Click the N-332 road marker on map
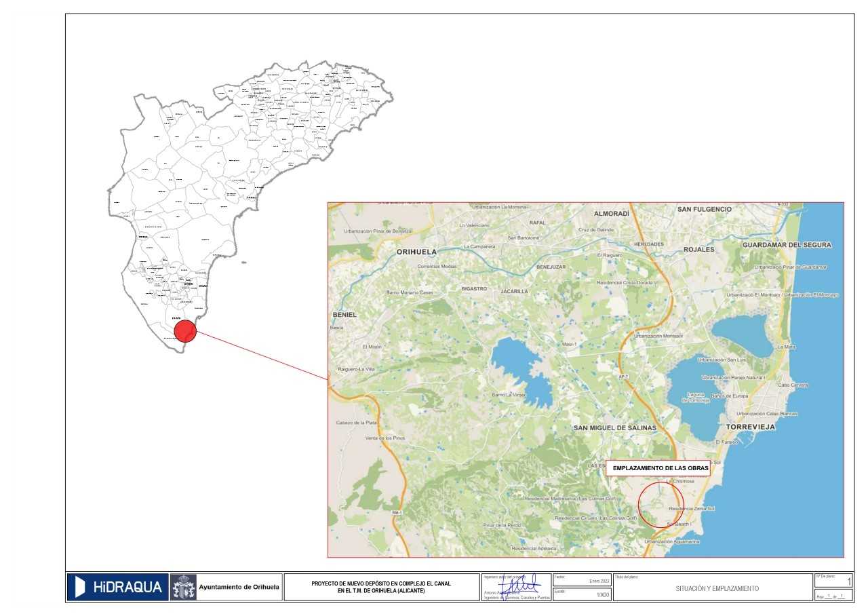 click(783, 204)
